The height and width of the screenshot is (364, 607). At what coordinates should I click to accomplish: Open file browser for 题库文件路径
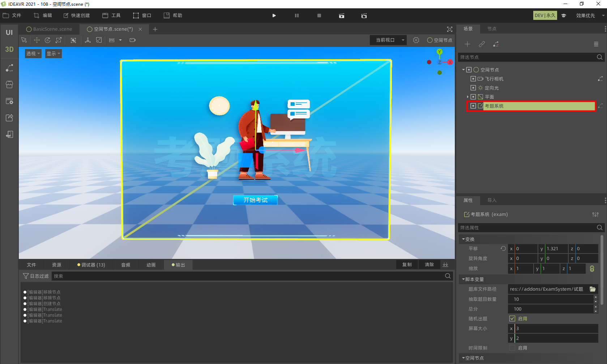(593, 289)
